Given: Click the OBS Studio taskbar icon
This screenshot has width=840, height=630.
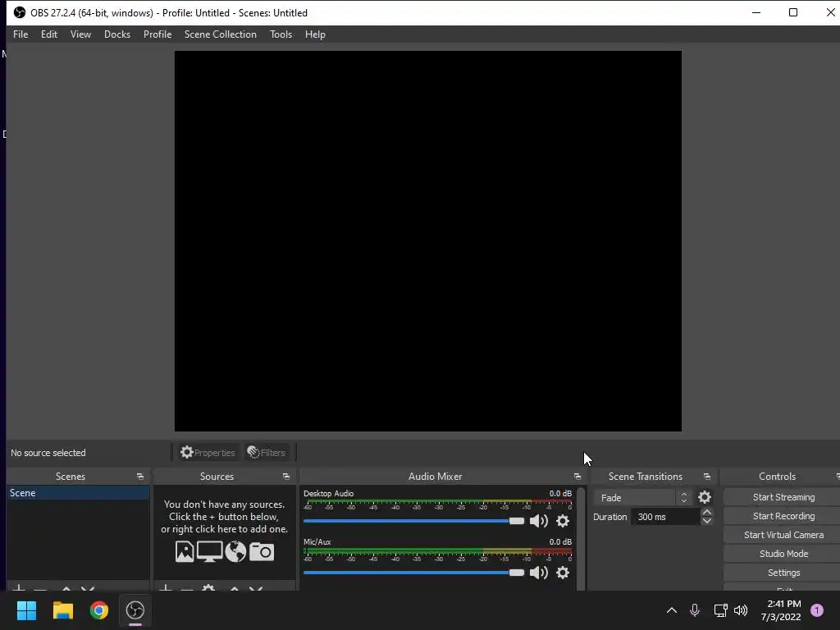Looking at the screenshot, I should tap(135, 610).
